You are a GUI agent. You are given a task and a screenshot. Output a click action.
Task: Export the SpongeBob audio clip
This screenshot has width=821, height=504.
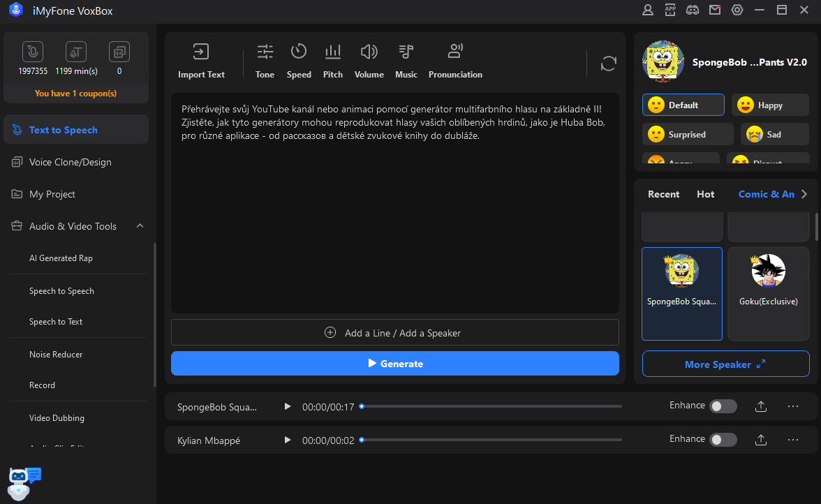(761, 406)
